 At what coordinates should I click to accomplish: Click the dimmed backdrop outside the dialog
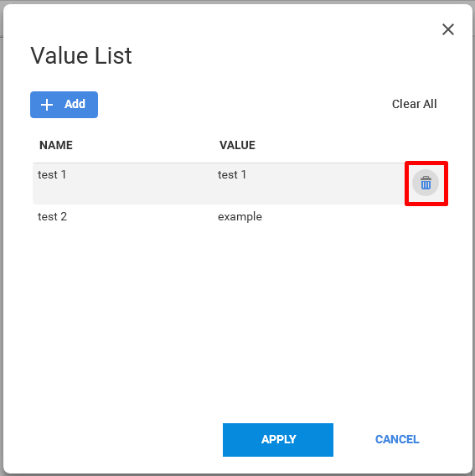[1, 243]
